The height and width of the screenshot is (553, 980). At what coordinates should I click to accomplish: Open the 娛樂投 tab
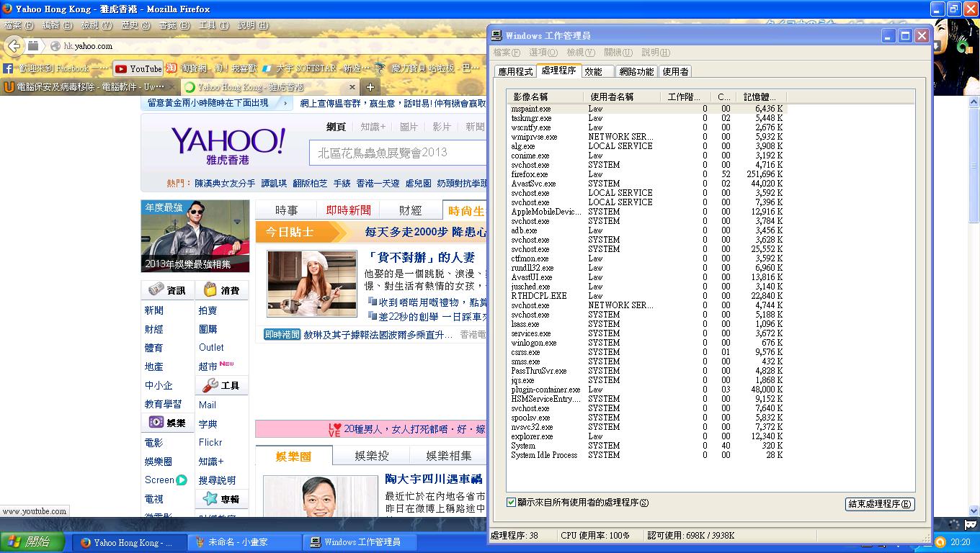tap(372, 456)
